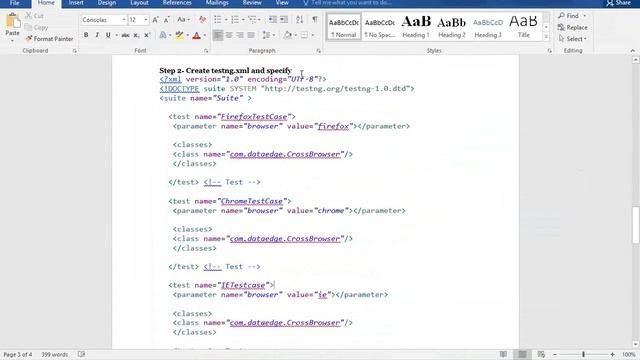Switch to the Design tab
The height and width of the screenshot is (360, 640).
pos(107,3)
